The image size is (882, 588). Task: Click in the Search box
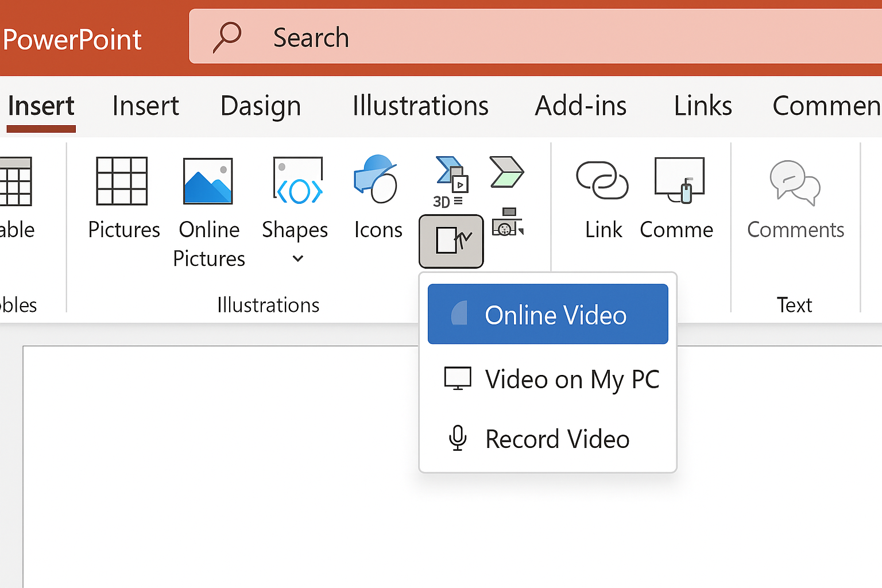tap(535, 36)
